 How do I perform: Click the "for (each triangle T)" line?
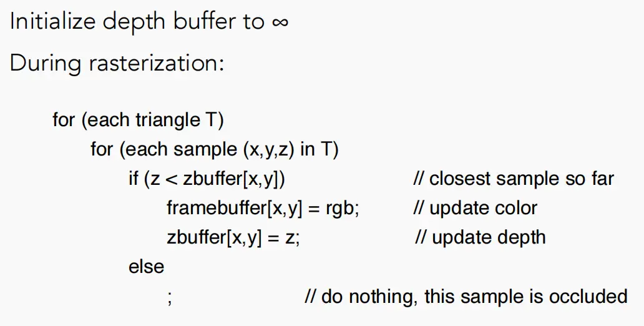click(138, 120)
